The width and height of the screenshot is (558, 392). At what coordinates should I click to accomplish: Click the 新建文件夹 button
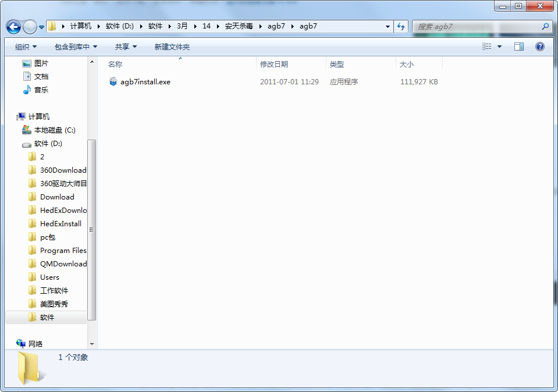point(172,47)
